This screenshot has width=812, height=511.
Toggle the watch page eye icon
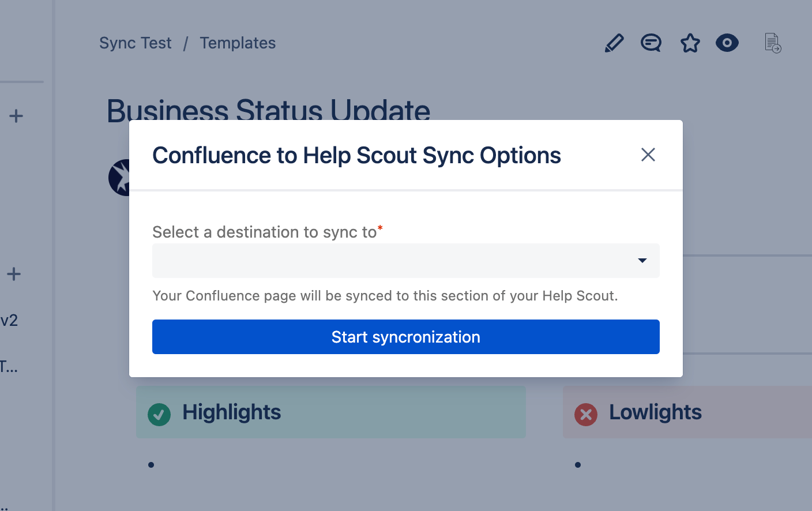(x=727, y=43)
